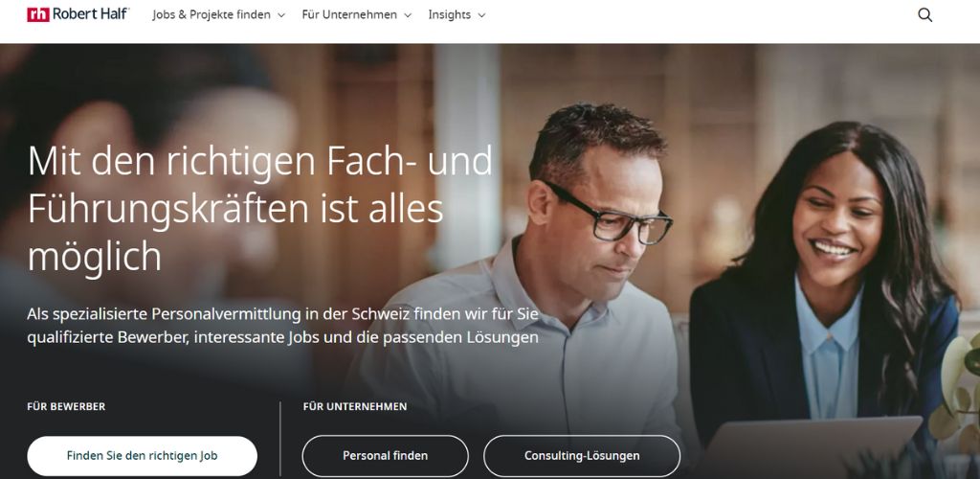Screen dimensions: 980x479
Task: Expand the chevron next to Für Unternehmen
Action: (408, 15)
